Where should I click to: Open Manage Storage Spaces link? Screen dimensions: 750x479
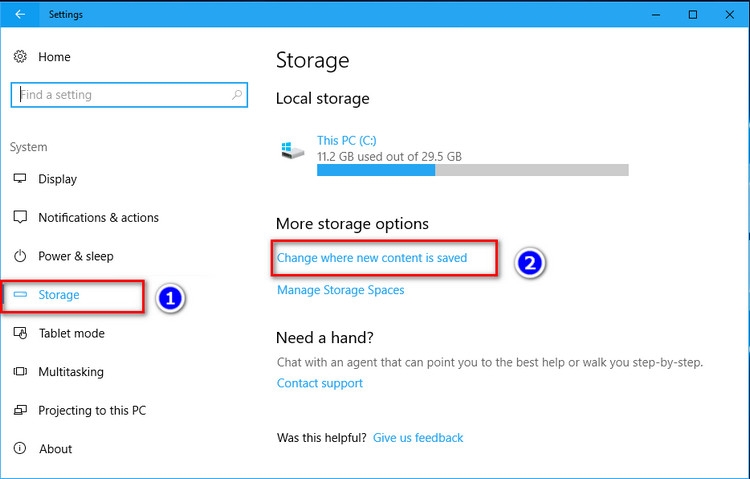(x=341, y=290)
